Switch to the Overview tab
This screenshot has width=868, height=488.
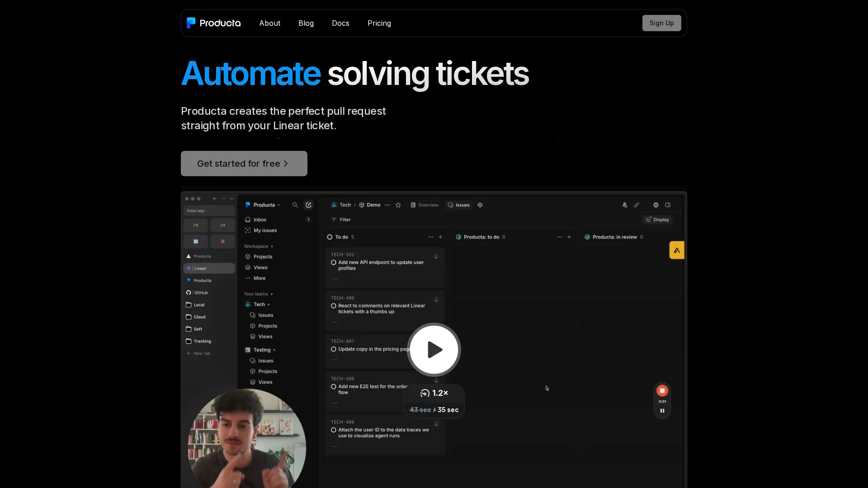pos(425,205)
